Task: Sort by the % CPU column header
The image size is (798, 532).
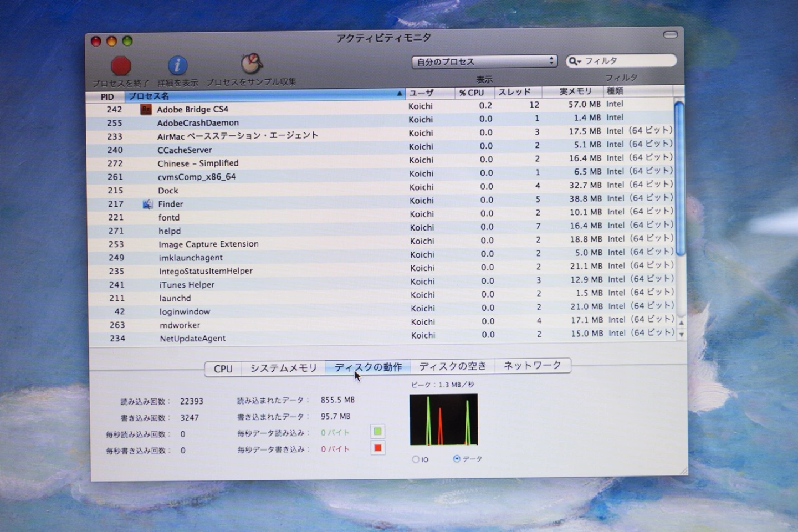Action: click(x=474, y=93)
